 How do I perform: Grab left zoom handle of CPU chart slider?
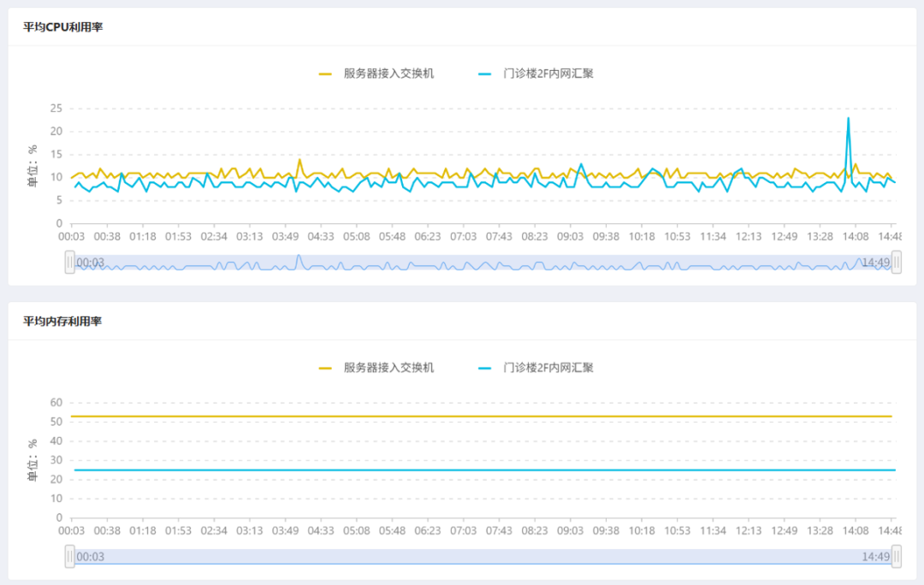tap(69, 263)
